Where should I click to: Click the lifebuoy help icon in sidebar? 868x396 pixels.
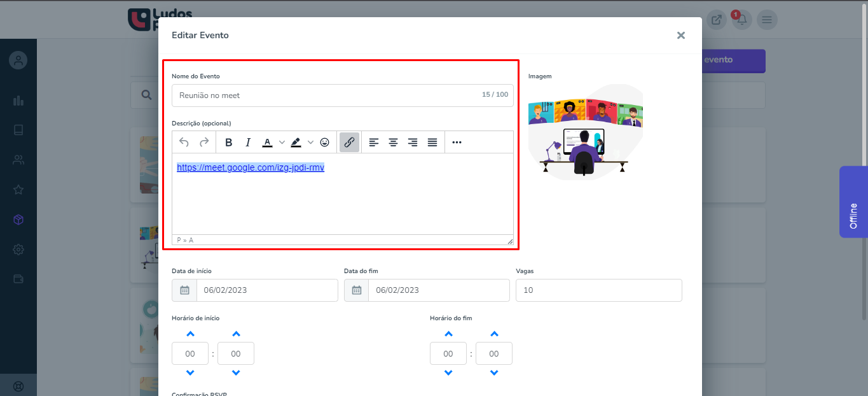coord(18,386)
